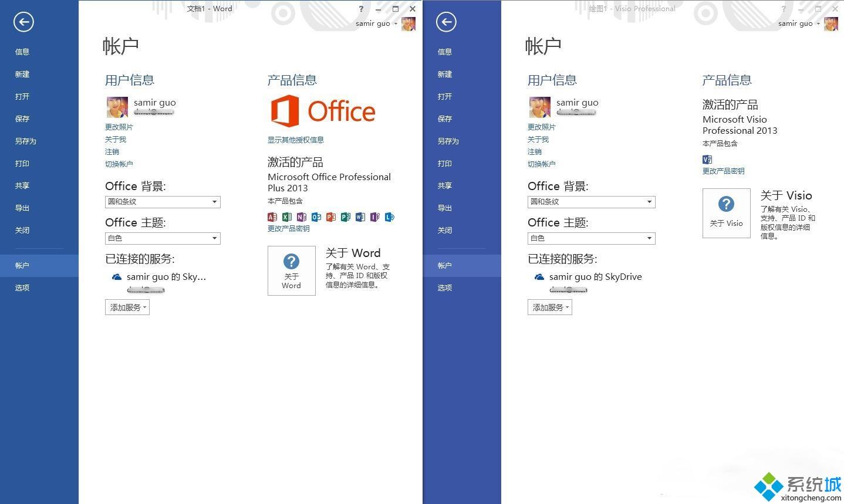Click the Publisher product icon in Word
The image size is (844, 504).
click(x=346, y=217)
